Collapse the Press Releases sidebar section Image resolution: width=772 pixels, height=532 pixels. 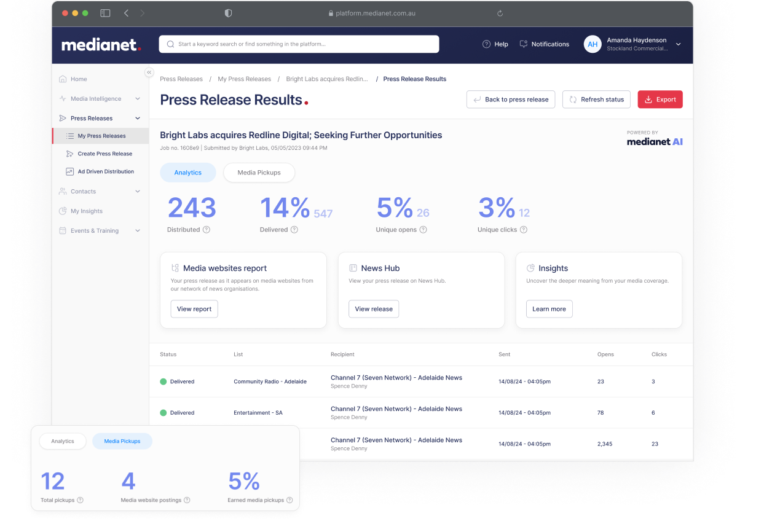[137, 118]
